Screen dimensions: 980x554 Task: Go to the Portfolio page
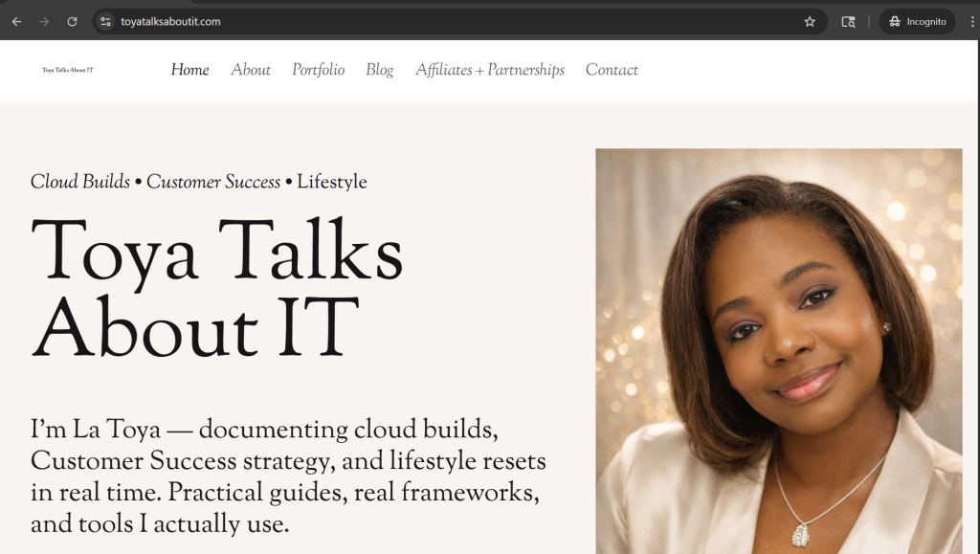point(318,70)
